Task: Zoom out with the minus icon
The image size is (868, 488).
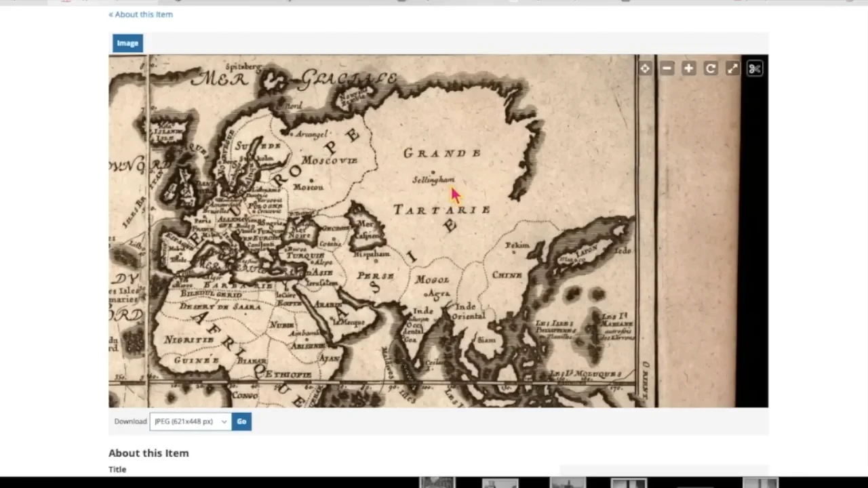Action: point(667,68)
